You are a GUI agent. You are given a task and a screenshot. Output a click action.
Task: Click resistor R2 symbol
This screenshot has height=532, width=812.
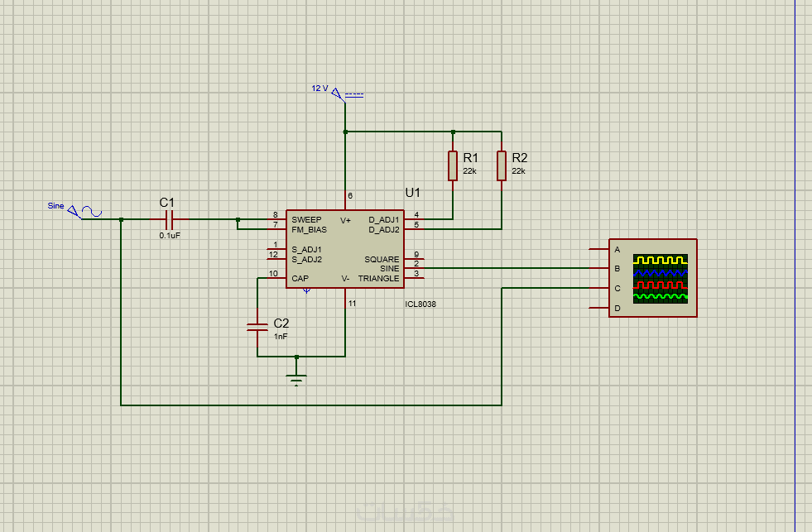coord(502,165)
